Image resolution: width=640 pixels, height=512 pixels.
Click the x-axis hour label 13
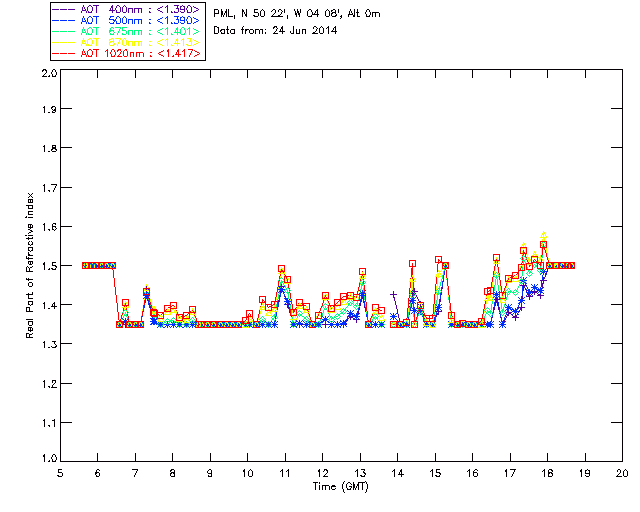(x=360, y=473)
